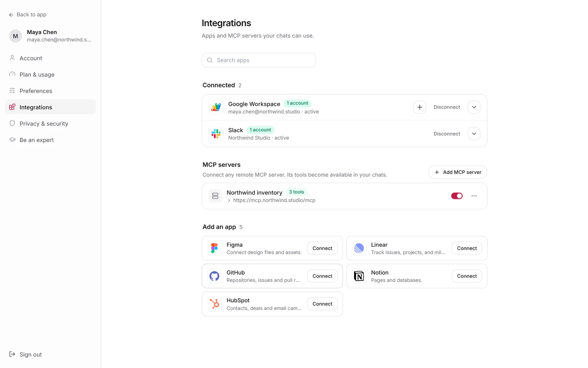Expand Google Workspace details chevron
The width and height of the screenshot is (588, 368).
(x=474, y=107)
